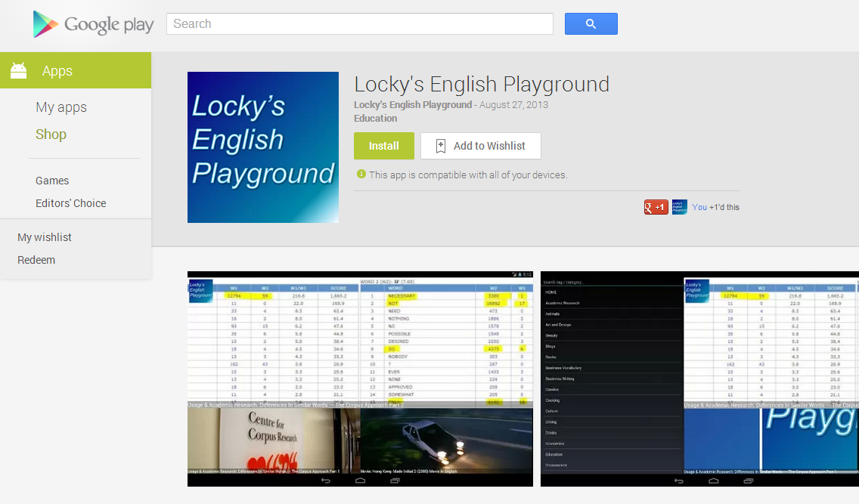Open the Education category link
The height and width of the screenshot is (504, 859).
click(375, 118)
